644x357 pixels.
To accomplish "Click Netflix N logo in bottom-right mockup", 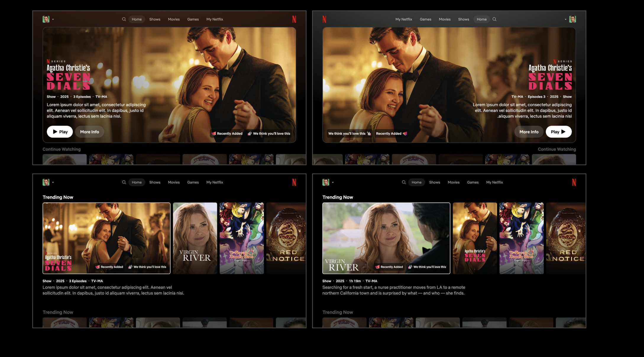I will tap(574, 182).
